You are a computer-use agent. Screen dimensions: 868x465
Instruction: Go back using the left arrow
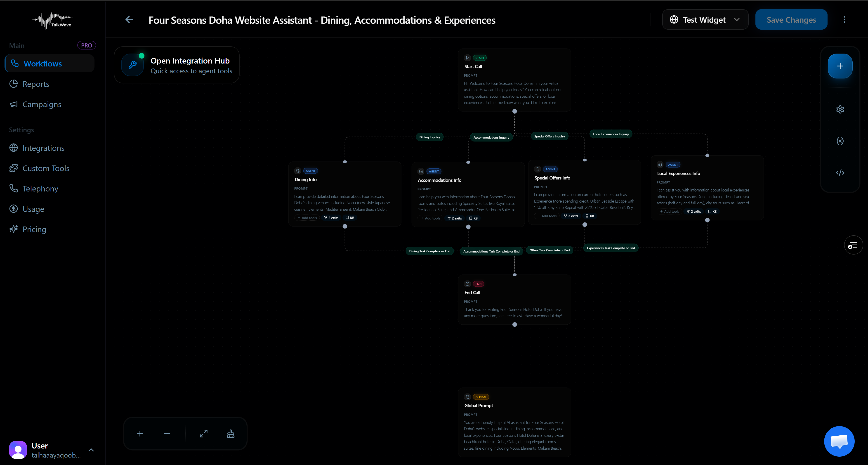pyautogui.click(x=129, y=19)
